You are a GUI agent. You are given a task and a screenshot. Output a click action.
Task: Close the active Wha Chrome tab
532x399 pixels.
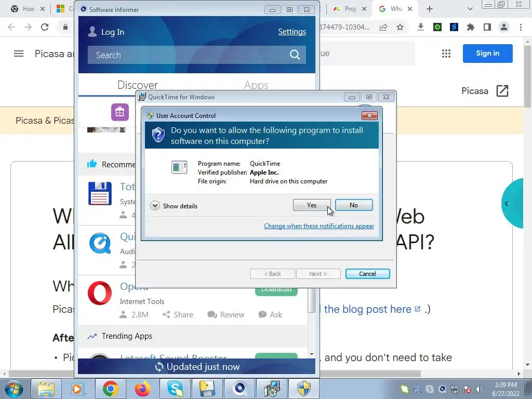click(410, 9)
